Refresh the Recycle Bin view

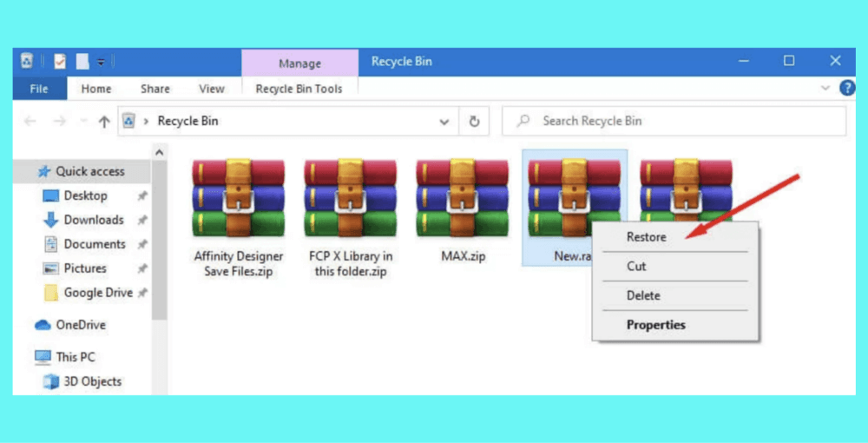[475, 122]
